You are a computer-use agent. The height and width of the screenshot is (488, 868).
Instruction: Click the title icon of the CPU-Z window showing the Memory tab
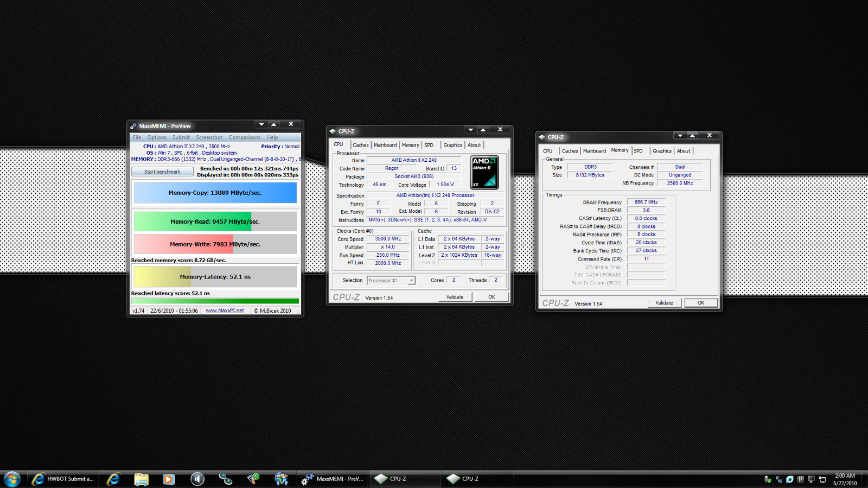(x=542, y=137)
